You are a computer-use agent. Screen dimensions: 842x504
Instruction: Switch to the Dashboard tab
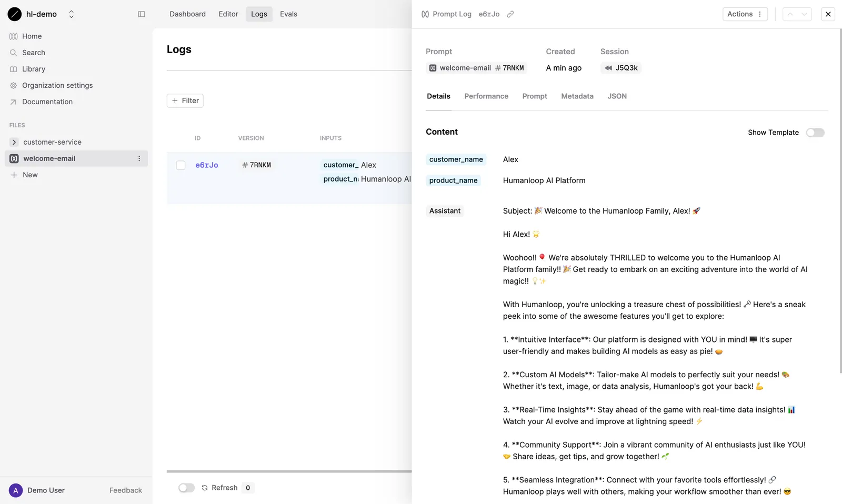[187, 14]
